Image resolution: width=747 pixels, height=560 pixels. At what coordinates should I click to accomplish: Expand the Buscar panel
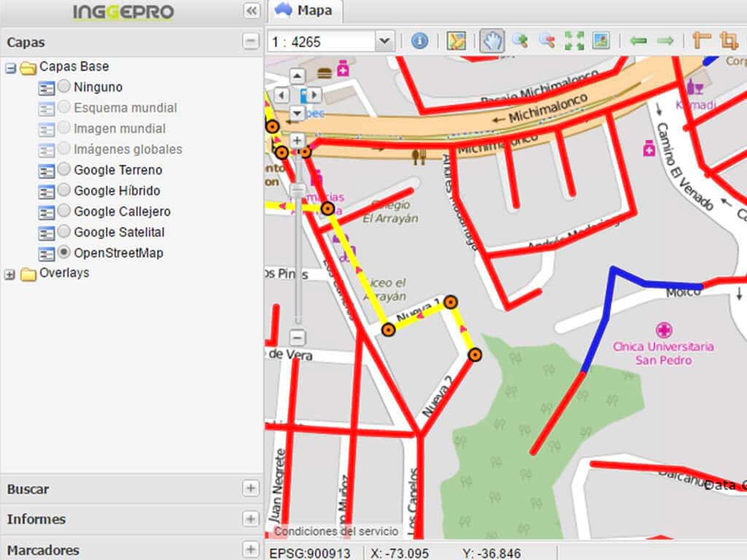pyautogui.click(x=251, y=489)
